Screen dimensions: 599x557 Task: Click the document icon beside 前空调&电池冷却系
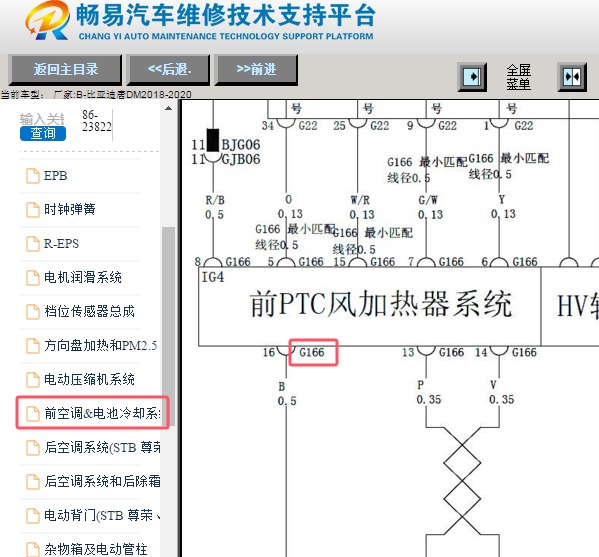pos(33,413)
